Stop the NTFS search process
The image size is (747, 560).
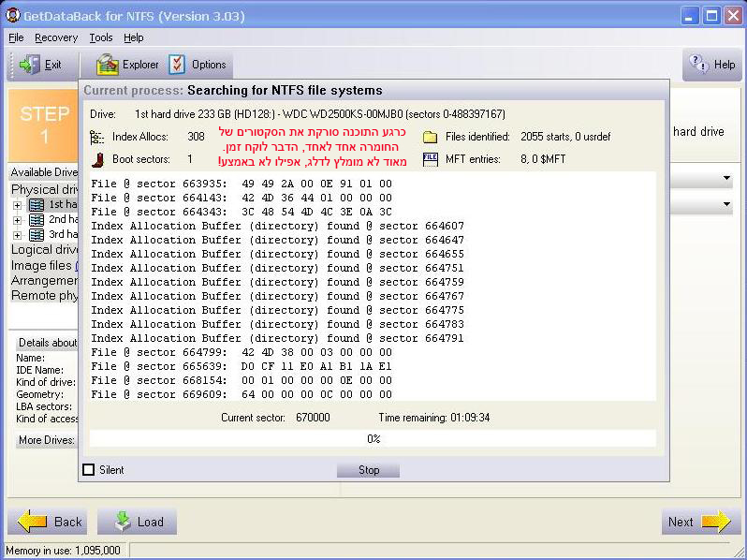click(368, 470)
